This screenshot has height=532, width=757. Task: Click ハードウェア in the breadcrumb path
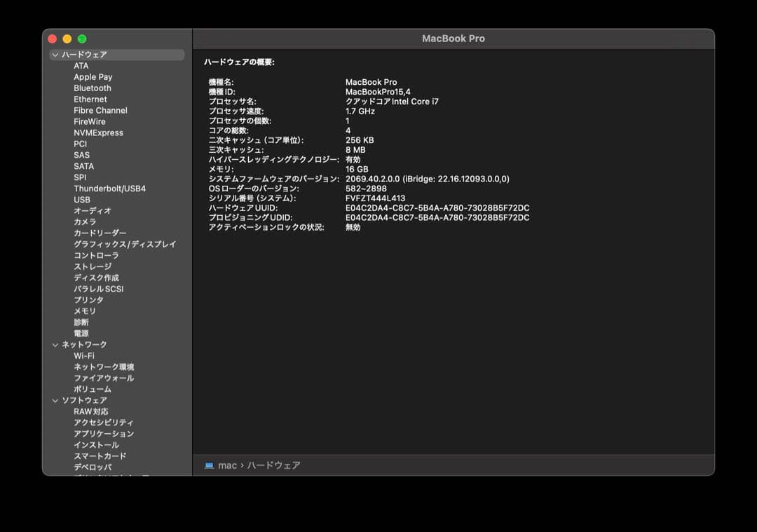(274, 465)
